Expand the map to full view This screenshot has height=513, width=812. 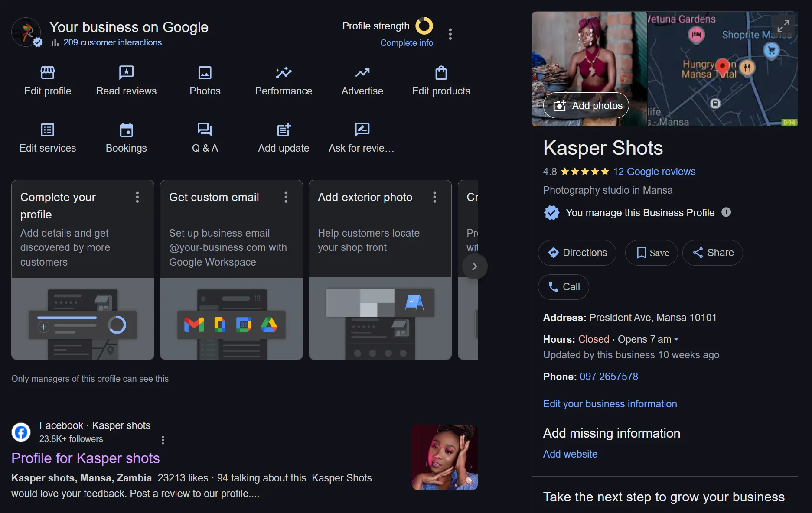(x=783, y=26)
